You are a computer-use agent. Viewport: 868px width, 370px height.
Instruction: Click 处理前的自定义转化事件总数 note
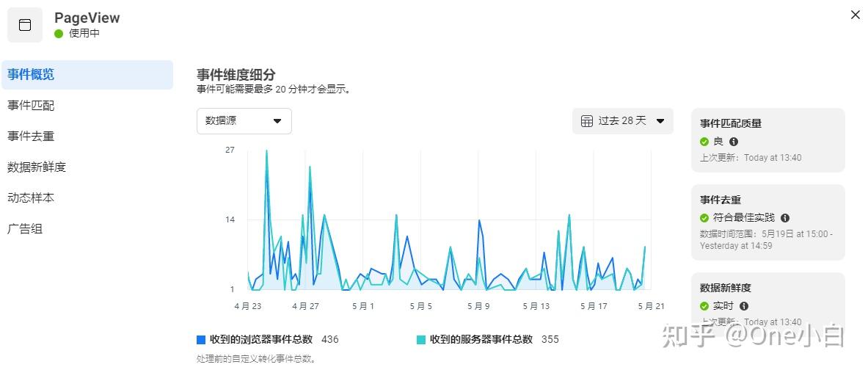point(257,359)
